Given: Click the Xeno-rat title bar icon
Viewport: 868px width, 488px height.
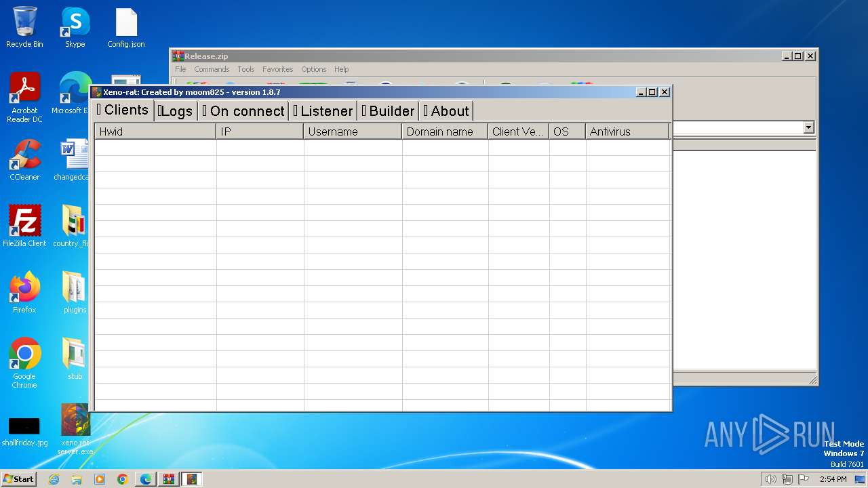Looking at the screenshot, I should tap(97, 92).
